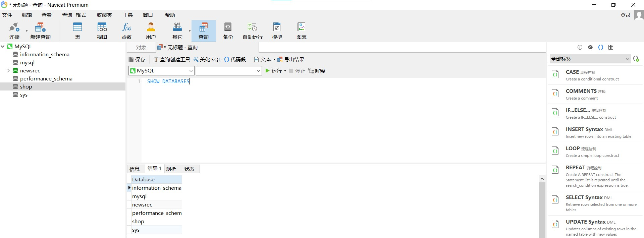Open the LOOP snippet
Screen dimensions: 644x238
(x=596, y=152)
